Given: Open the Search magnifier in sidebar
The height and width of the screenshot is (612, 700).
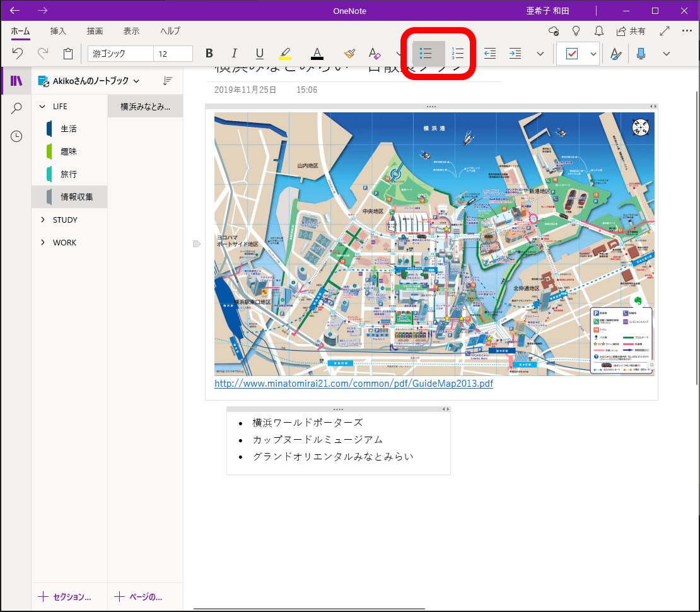Looking at the screenshot, I should click(x=16, y=109).
